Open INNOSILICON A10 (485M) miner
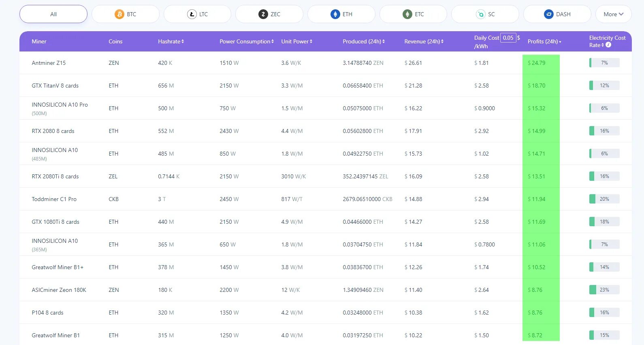Viewport: 644px width, 345px height. point(55,154)
